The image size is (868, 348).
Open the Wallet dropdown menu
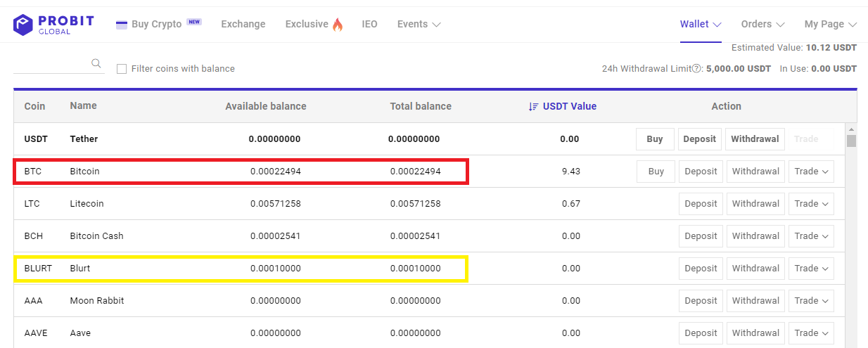tap(701, 24)
